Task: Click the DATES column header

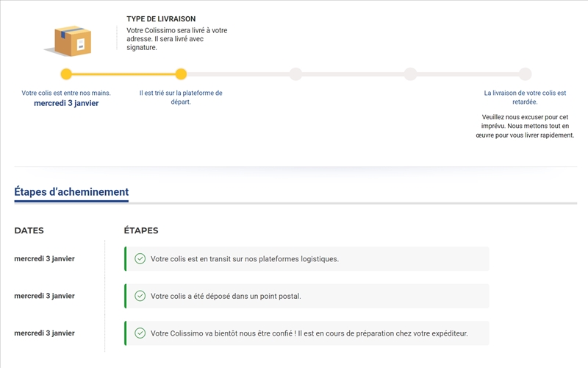Action: [x=29, y=230]
